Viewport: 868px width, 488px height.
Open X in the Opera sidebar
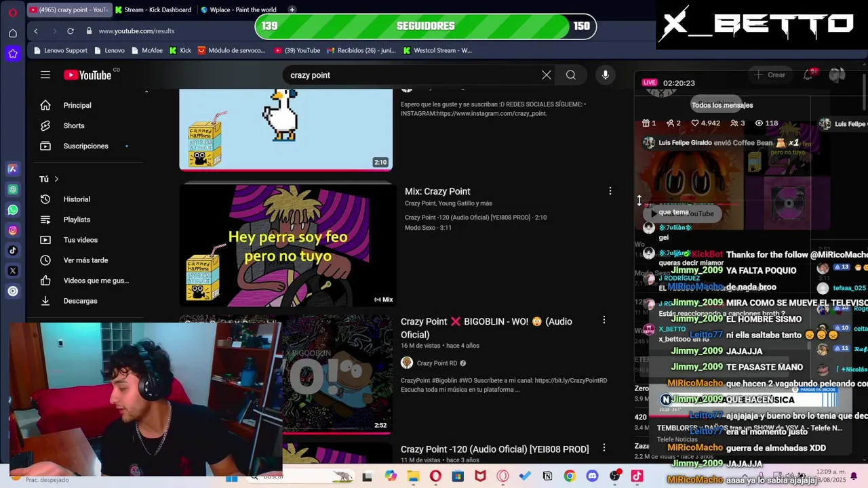12,270
